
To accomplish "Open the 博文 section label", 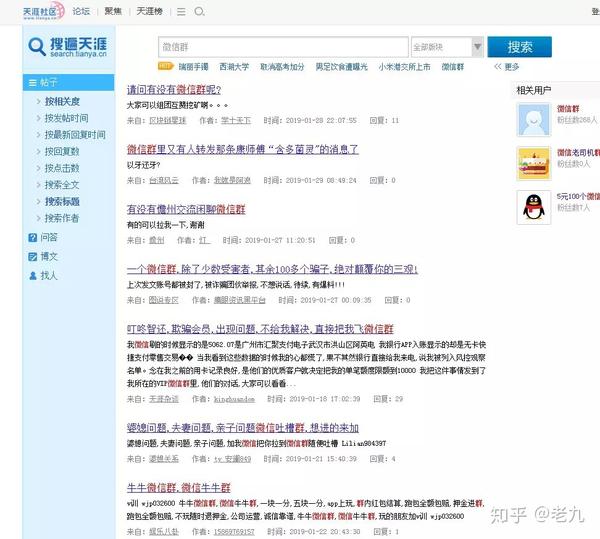I will pyautogui.click(x=49, y=257).
